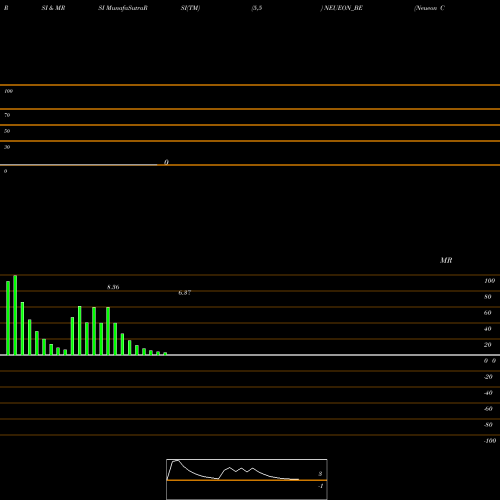Click the 'SI(TM)' header label
The height and width of the screenshot is (500, 500).
[x=190, y=8]
